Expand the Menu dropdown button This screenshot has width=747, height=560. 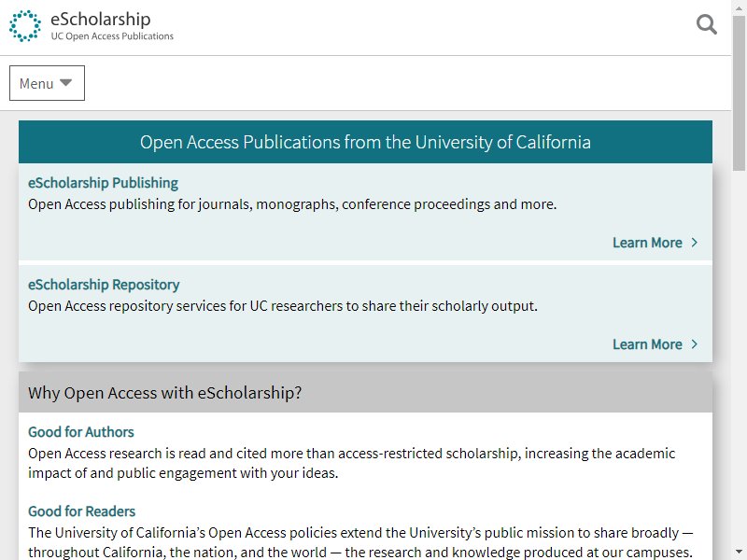[x=48, y=83]
